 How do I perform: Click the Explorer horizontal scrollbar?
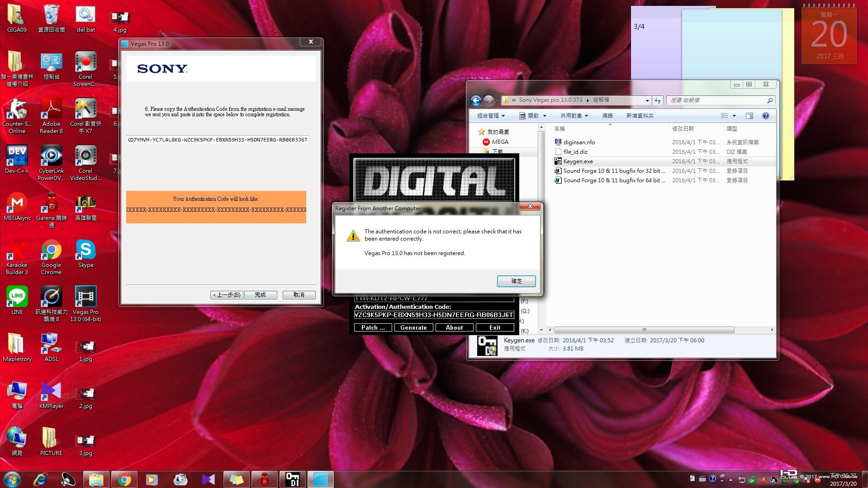[x=644, y=330]
